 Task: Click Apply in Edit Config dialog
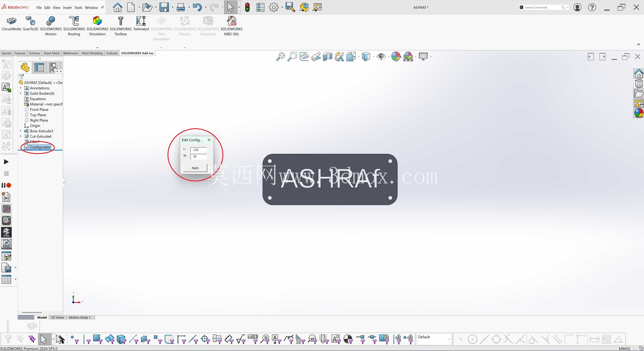(x=195, y=168)
